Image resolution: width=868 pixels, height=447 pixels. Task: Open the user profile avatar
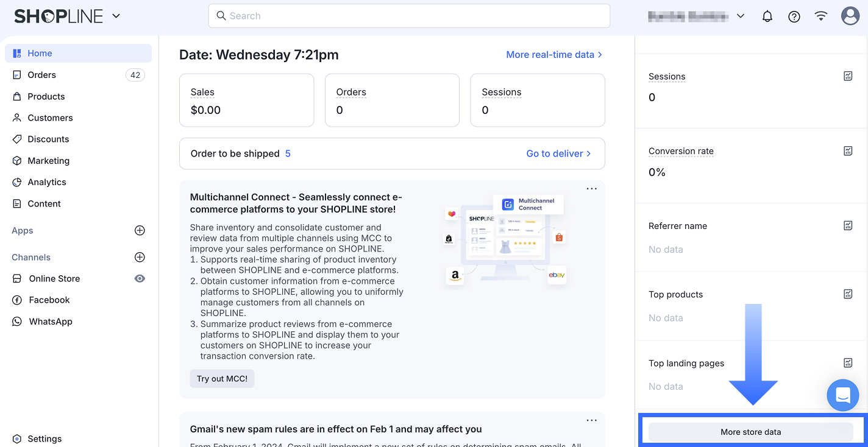[850, 16]
